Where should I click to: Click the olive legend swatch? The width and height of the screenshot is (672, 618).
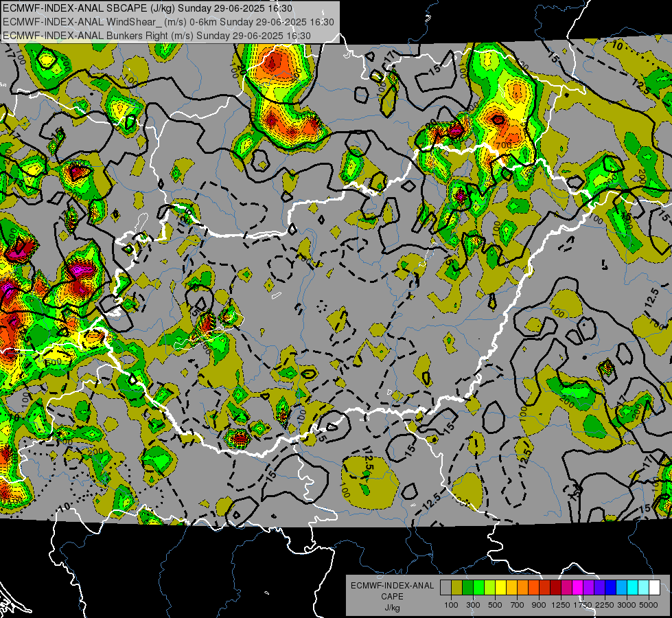(457, 588)
